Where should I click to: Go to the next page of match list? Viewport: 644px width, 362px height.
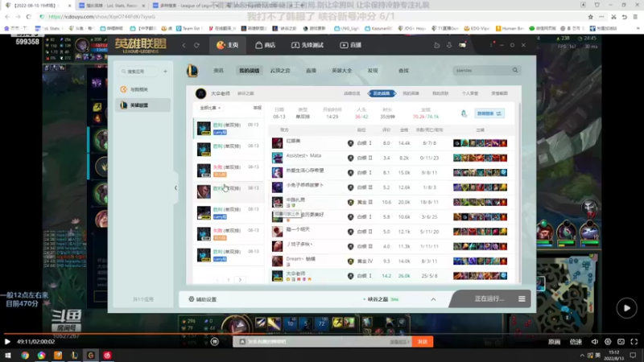[x=240, y=280]
